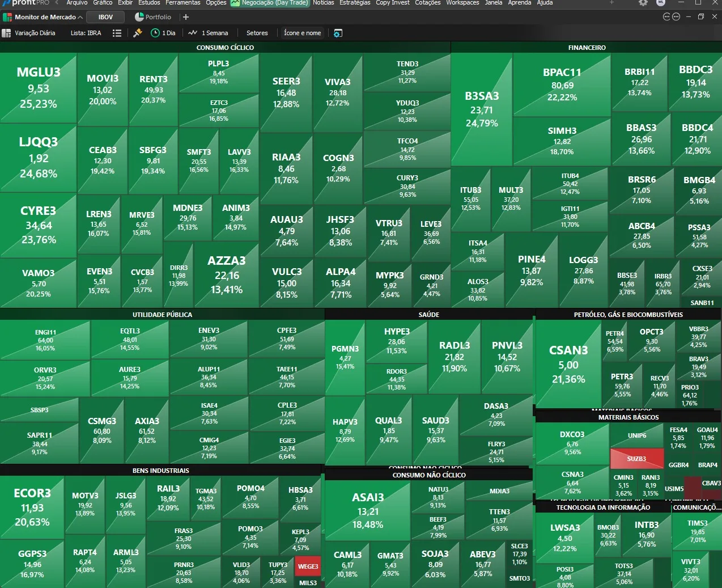Open the Cotações menu

coord(428,3)
